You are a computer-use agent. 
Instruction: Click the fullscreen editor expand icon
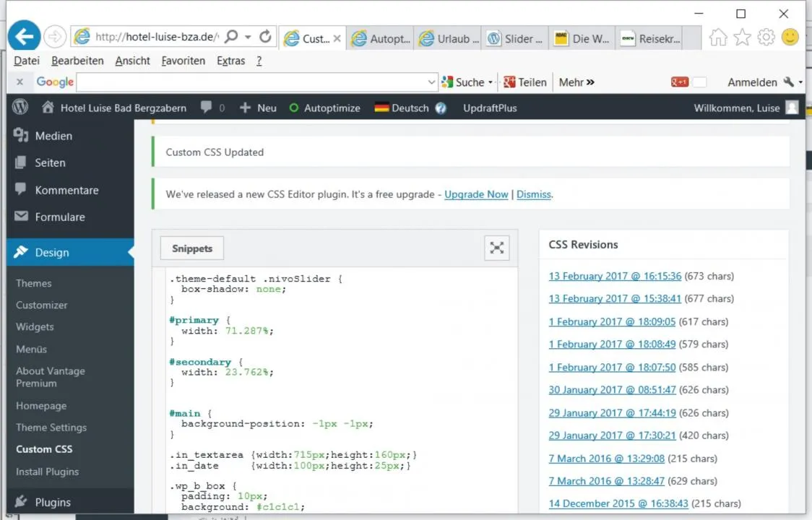pyautogui.click(x=496, y=248)
